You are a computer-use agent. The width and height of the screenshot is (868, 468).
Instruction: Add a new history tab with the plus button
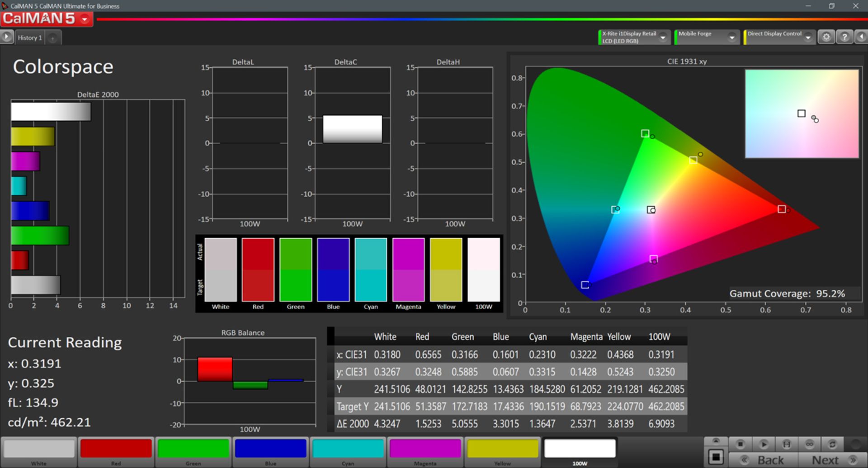(x=52, y=38)
